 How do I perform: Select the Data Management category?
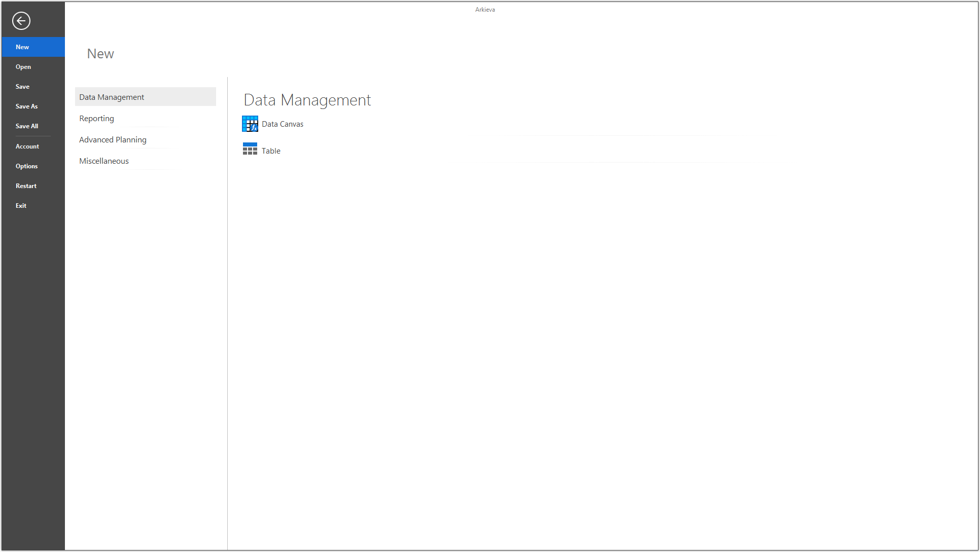click(x=146, y=97)
